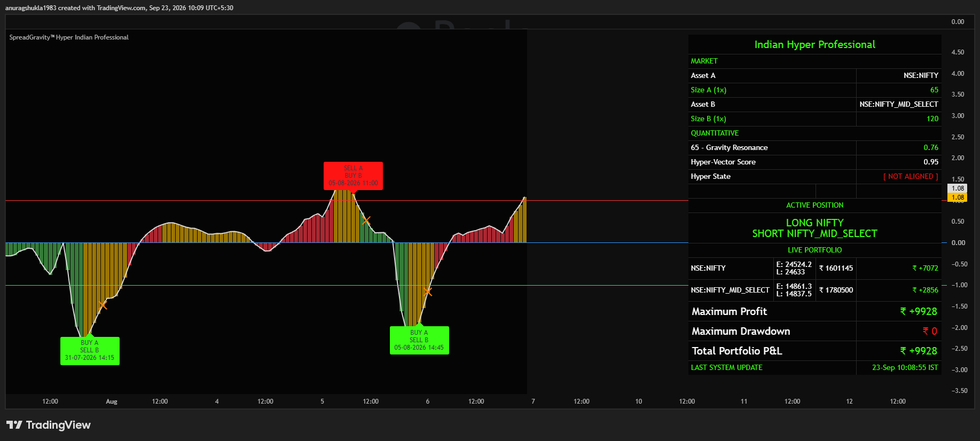Screen dimensions: 980x441
Task: Click the SHORT NIFTY_MID_SELECT position text
Action: (x=814, y=234)
